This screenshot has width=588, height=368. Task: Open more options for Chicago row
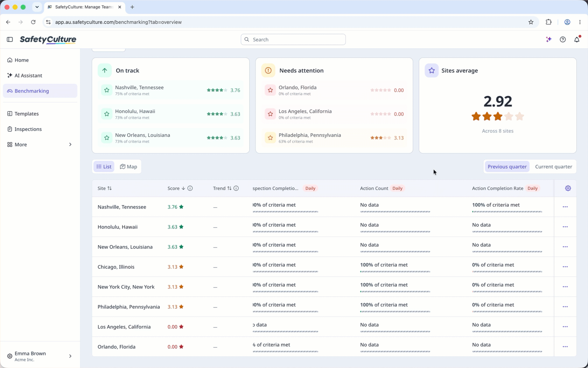[565, 267]
